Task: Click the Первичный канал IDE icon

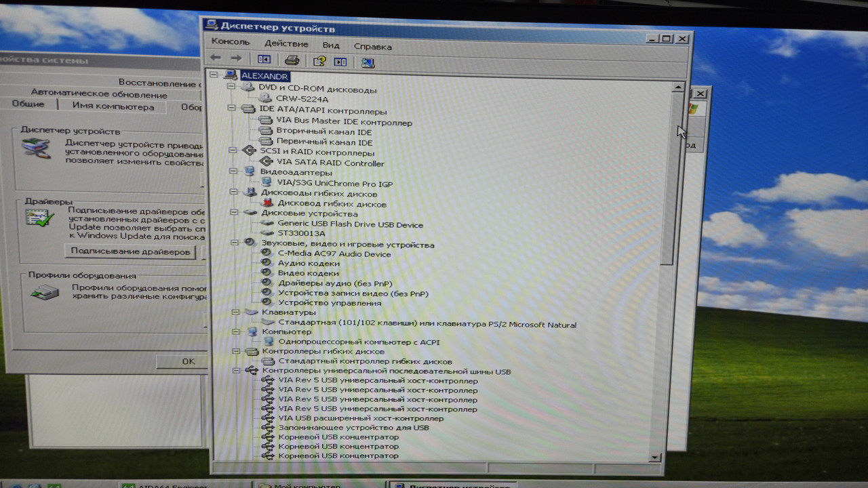Action: click(x=265, y=141)
